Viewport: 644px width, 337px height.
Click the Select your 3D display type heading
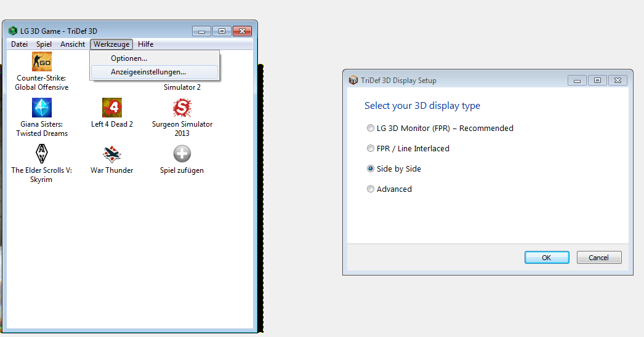[x=422, y=106]
